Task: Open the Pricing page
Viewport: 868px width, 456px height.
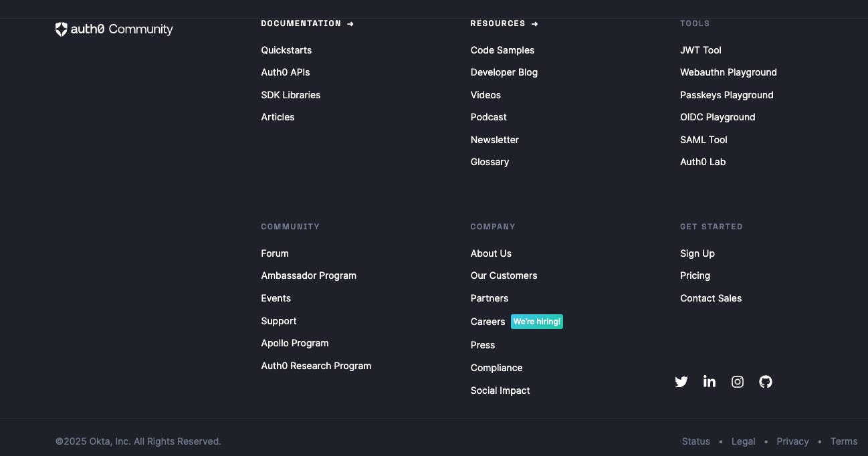Action: click(695, 275)
